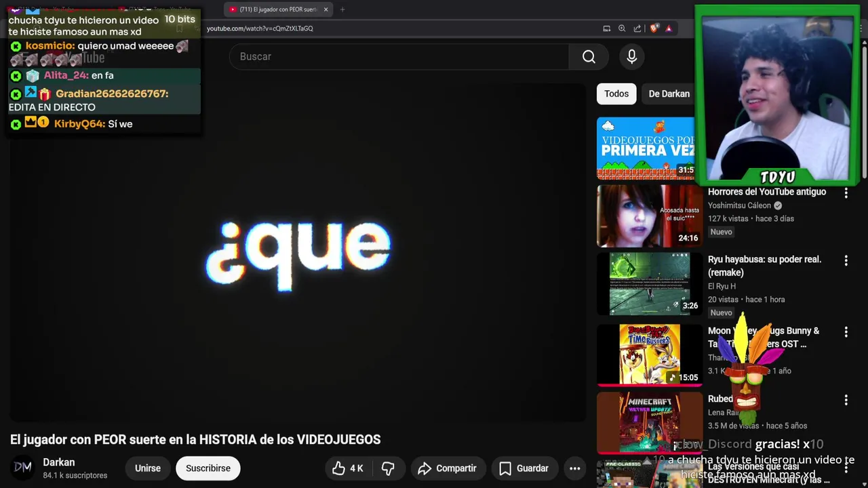Save the video using Guardar

tap(524, 468)
